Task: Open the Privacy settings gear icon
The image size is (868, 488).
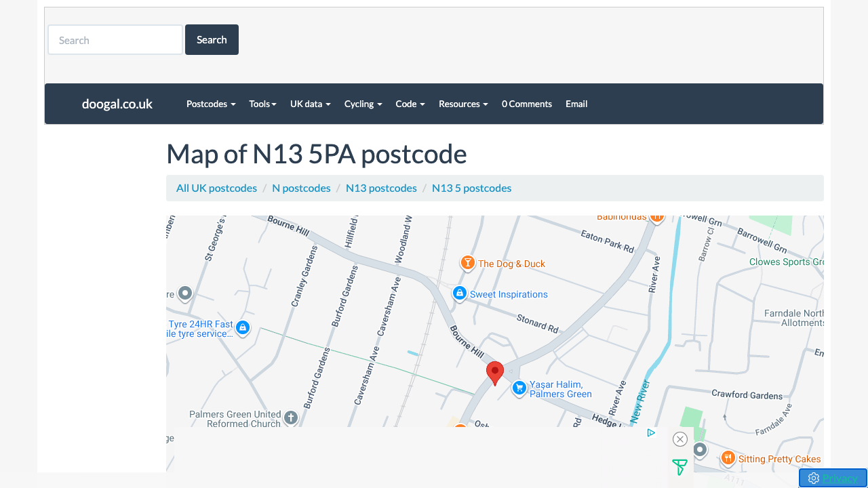Action: tap(813, 478)
